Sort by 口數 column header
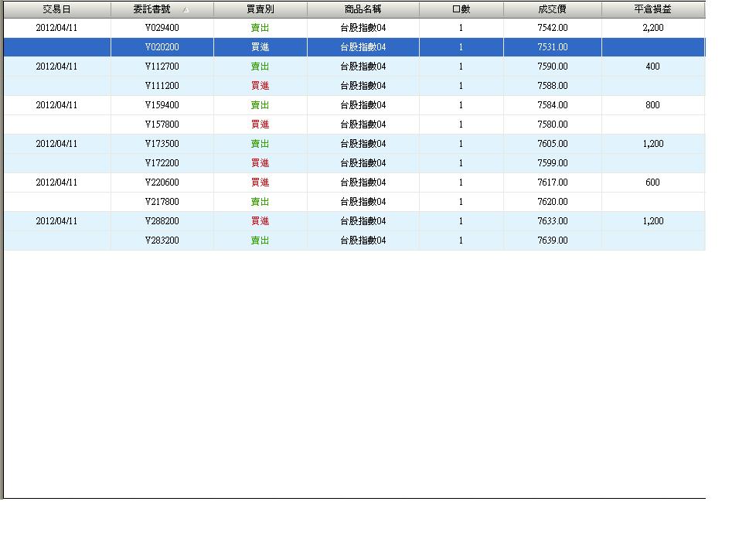The width and height of the screenshot is (756, 539). tap(461, 9)
